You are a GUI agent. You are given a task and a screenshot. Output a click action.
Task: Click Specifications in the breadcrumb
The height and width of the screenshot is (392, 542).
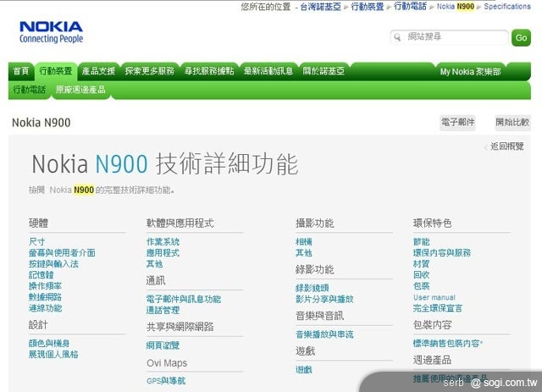pyautogui.click(x=507, y=7)
